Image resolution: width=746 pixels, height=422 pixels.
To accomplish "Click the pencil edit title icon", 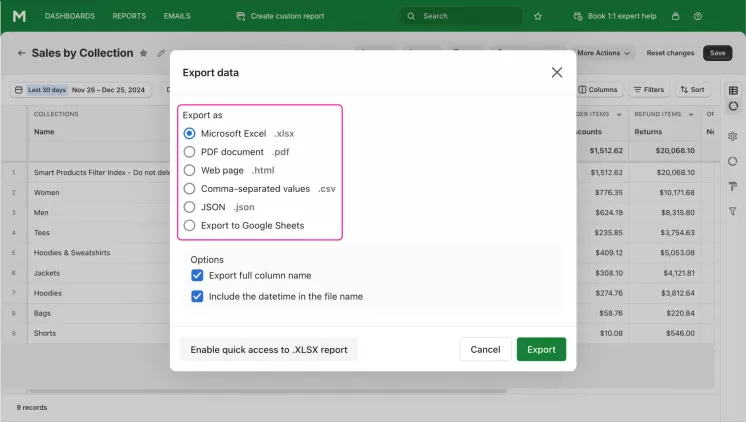I will (161, 53).
